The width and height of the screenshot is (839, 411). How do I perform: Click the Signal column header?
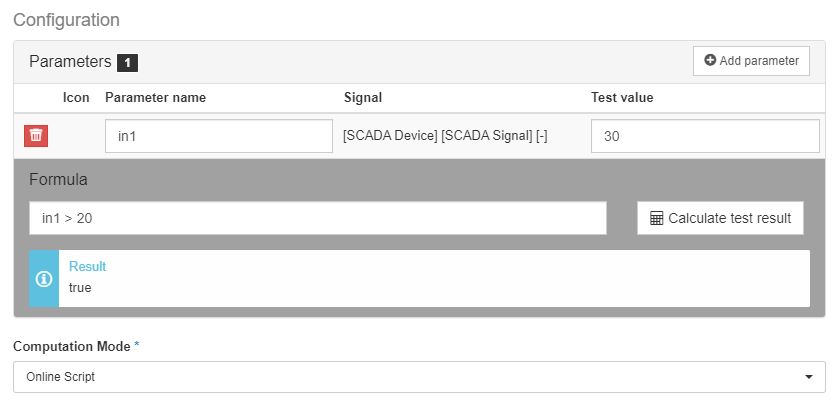click(363, 98)
